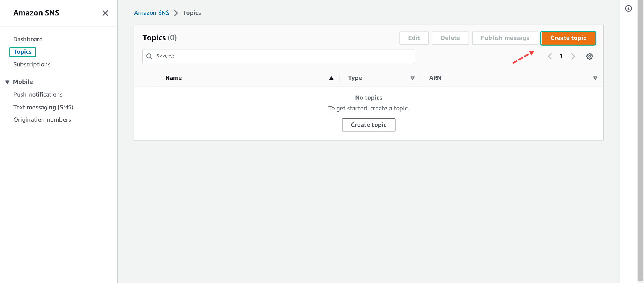Go to next page of topics

tap(573, 56)
